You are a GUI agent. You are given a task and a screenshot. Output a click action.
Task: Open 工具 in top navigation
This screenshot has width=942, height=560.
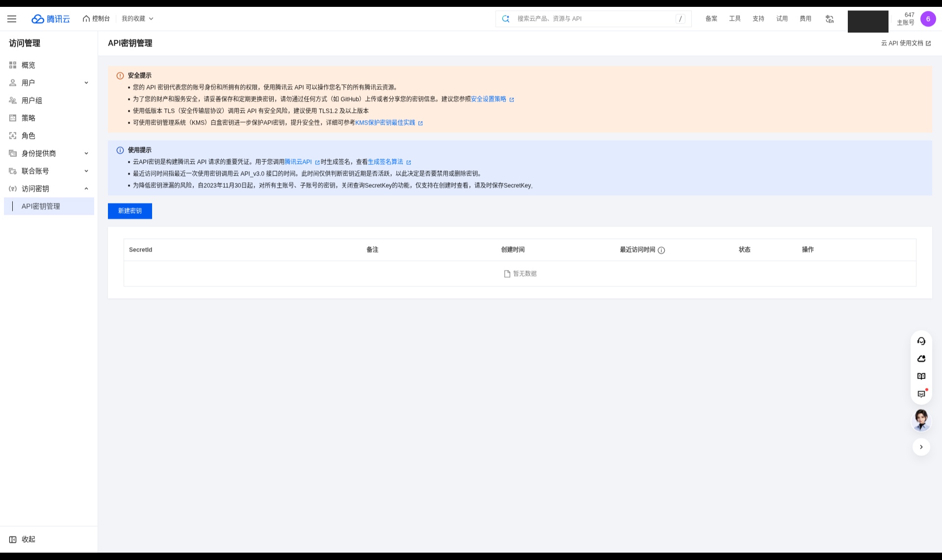click(735, 19)
